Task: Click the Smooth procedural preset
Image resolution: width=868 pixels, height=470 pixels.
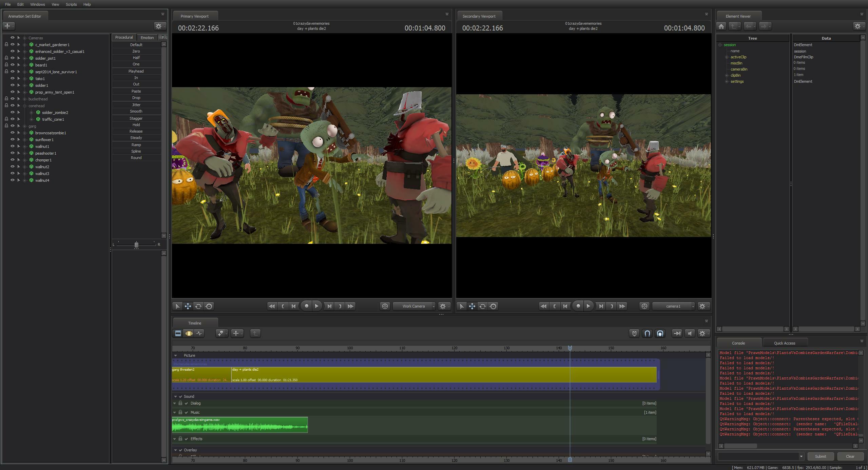Action: coord(136,111)
